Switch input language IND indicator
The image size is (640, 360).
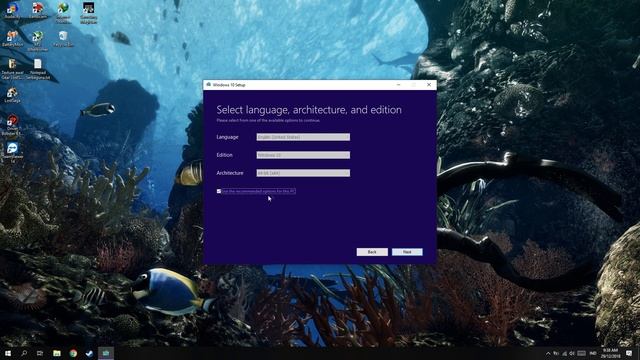click(x=593, y=353)
